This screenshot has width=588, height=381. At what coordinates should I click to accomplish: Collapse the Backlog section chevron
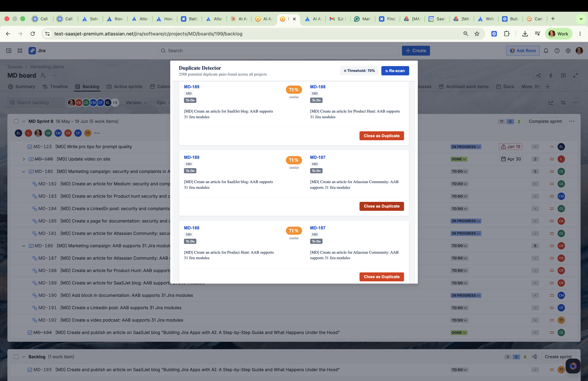coord(24,357)
